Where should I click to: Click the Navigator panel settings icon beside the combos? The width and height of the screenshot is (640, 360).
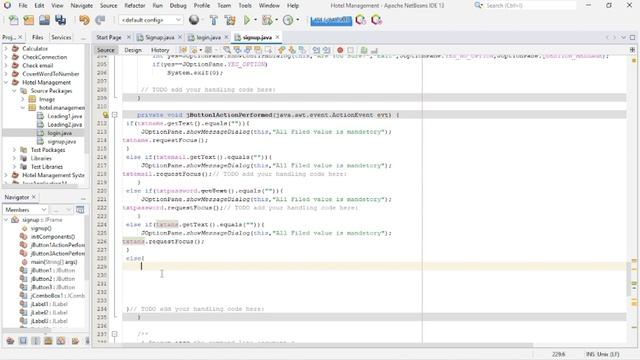(80, 210)
